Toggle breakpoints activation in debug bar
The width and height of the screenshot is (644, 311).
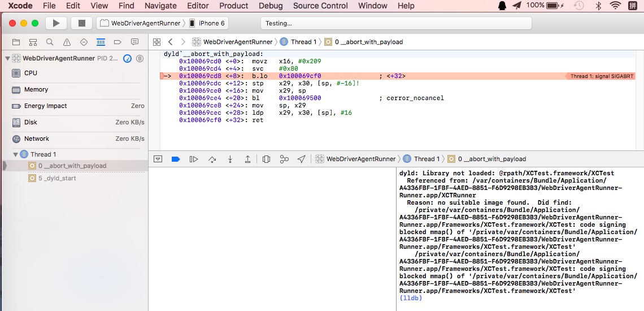click(x=176, y=159)
